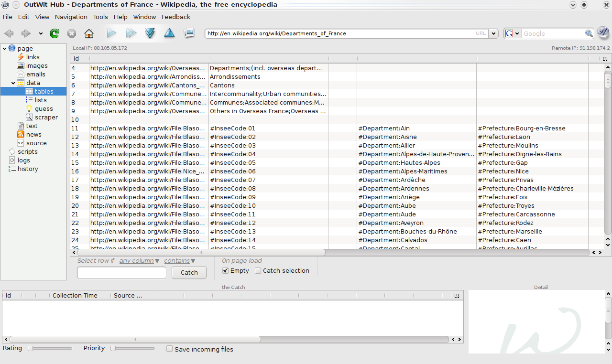Toggle the Empty checkbox

coord(226,271)
